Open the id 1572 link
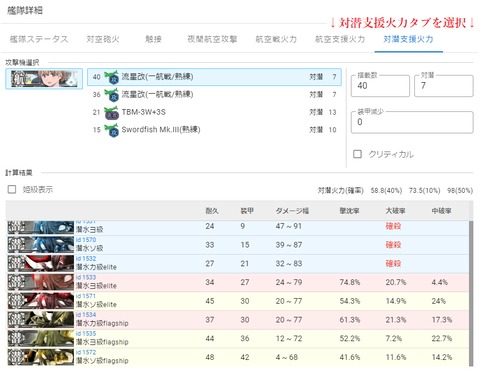480x372 pixels. pos(86,352)
